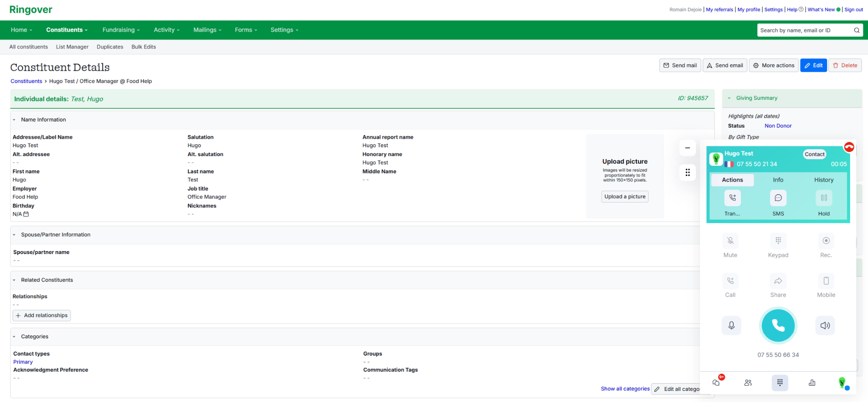Hang up with the red phone icon
Image resolution: width=868 pixels, height=402 pixels.
point(849,147)
